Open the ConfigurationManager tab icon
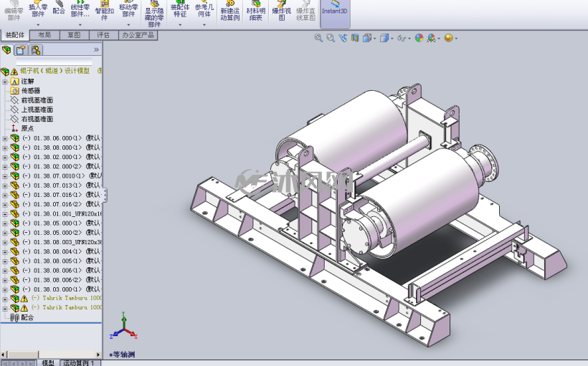The image size is (588, 366). pos(36,50)
